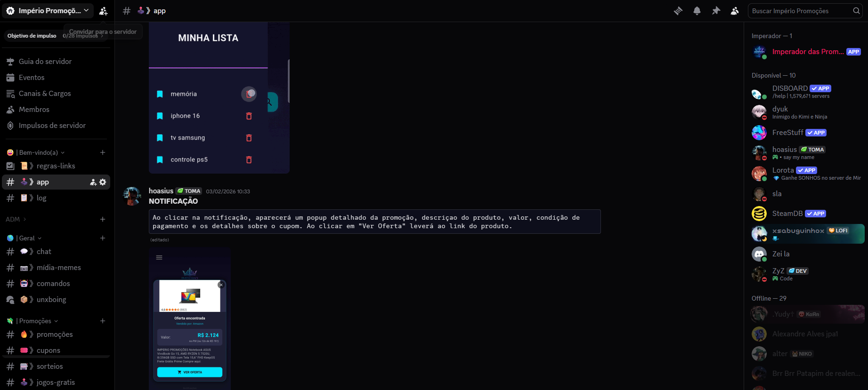Open the unxboing channel

(x=56, y=300)
